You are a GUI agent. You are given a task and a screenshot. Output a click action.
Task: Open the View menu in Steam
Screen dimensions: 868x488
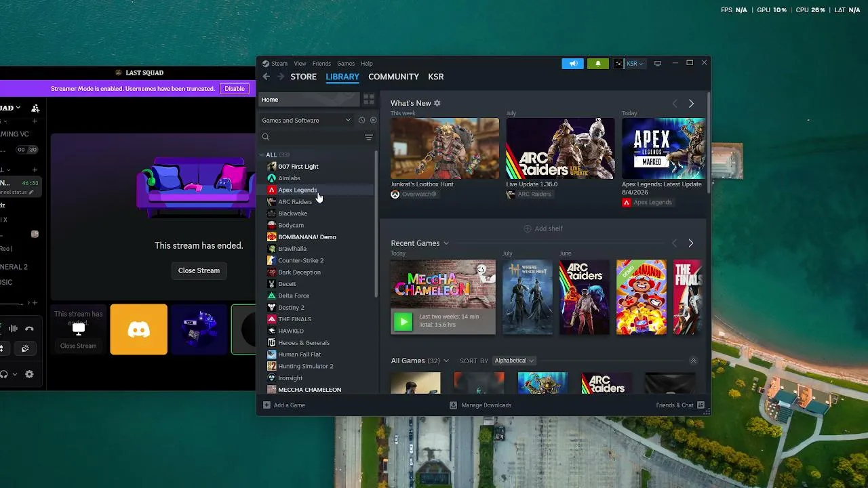pyautogui.click(x=300, y=64)
